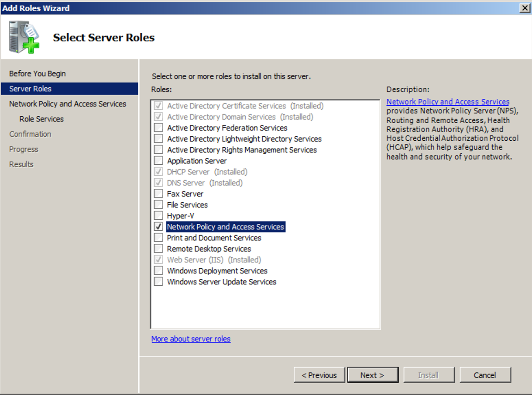
Task: Open the More about server roles link
Action: click(x=191, y=339)
